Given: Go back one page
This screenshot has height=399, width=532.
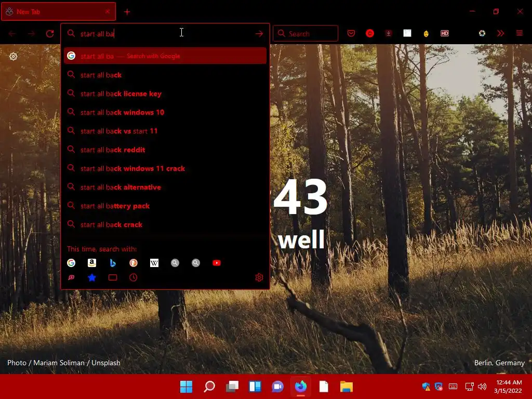Looking at the screenshot, I should [12, 34].
